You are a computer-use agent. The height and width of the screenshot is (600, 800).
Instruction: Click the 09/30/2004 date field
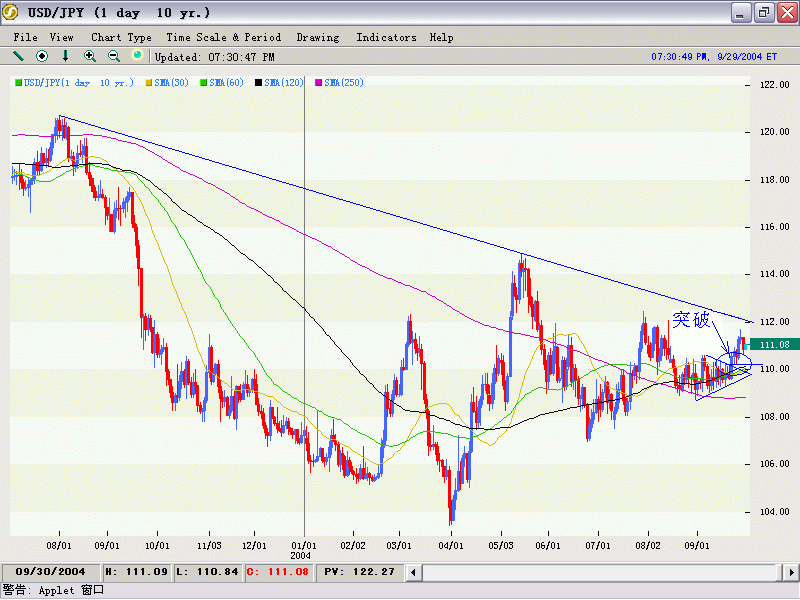[51, 572]
